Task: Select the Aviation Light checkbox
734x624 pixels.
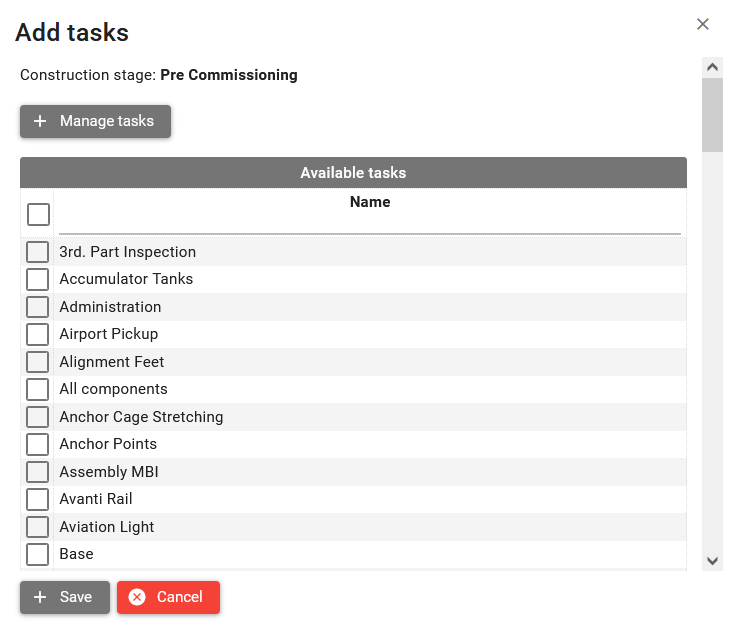Action: coord(37,527)
